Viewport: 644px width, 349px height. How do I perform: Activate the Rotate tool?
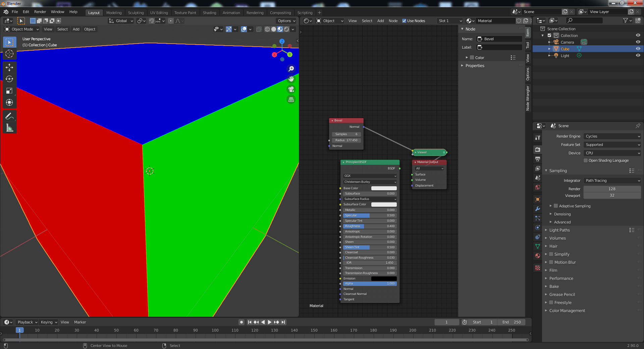9,80
